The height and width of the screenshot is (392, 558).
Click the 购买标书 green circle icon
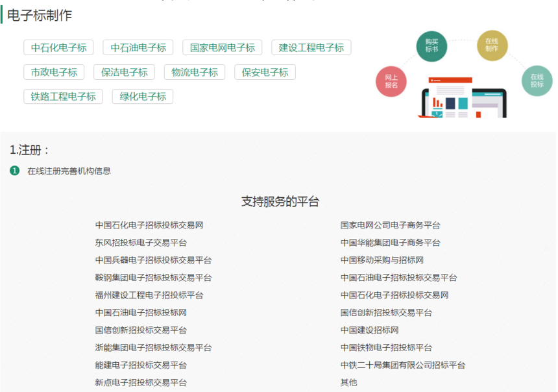click(431, 45)
